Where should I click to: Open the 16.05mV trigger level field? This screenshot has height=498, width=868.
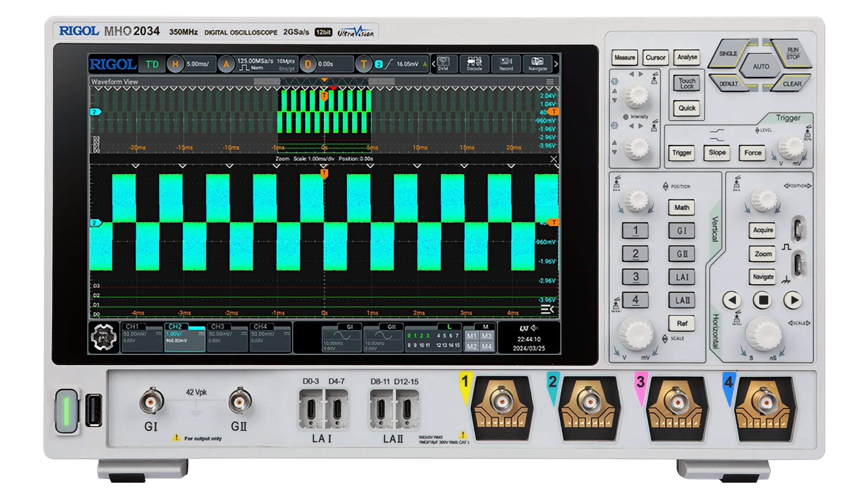coord(400,64)
